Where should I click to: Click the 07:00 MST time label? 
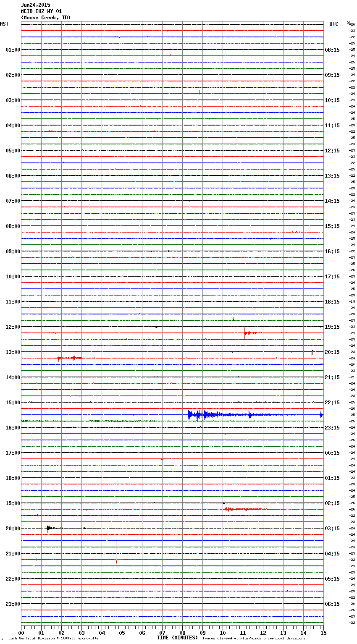(13, 201)
